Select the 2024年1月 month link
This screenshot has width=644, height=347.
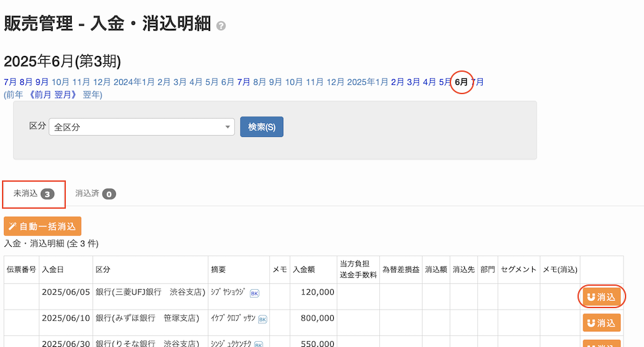click(x=134, y=82)
